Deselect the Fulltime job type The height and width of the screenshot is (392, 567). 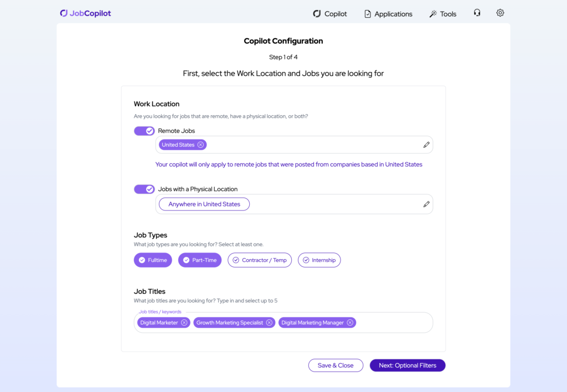coord(153,260)
